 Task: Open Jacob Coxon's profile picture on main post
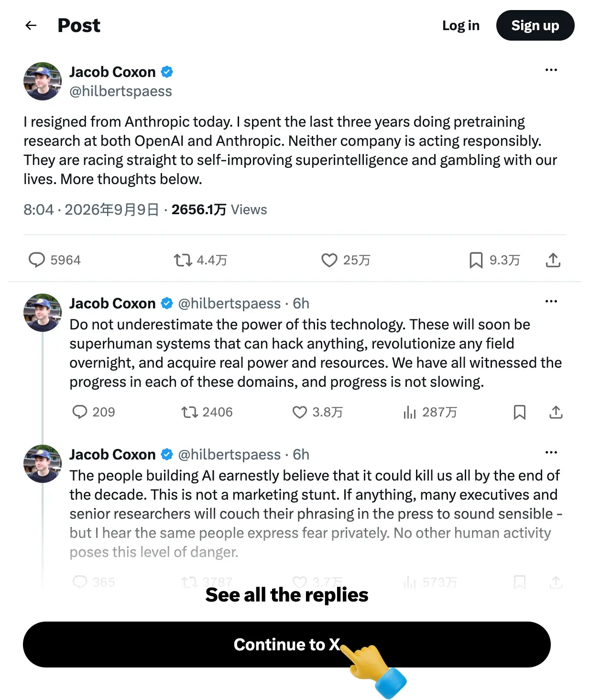(43, 81)
